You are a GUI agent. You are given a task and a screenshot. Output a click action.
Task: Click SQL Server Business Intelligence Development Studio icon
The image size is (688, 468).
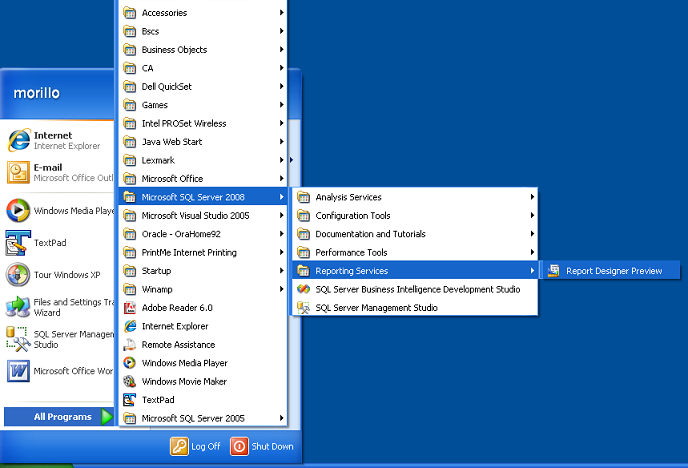click(x=303, y=289)
